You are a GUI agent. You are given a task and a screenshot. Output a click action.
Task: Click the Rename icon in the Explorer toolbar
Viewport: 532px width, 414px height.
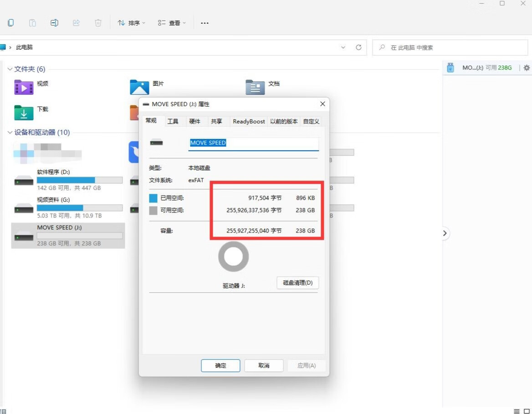point(54,23)
